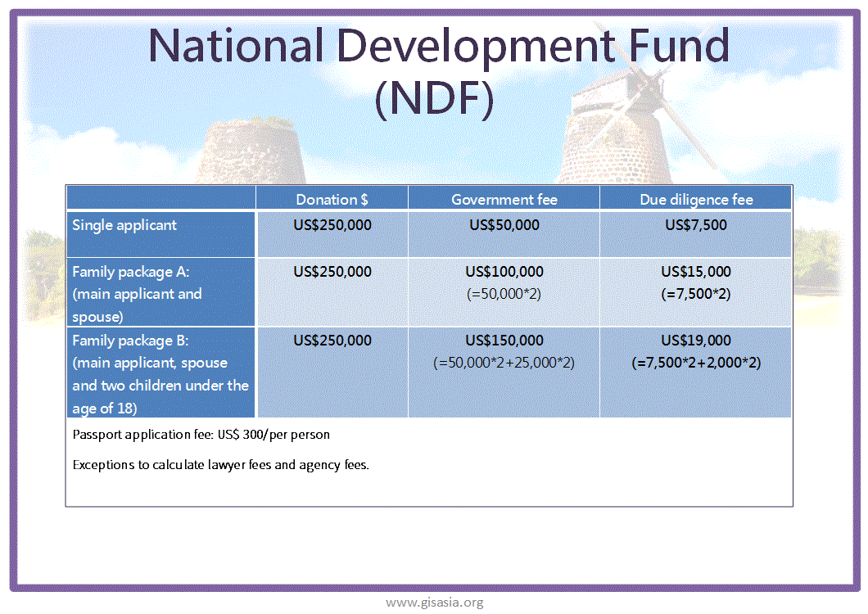
Task: Click the US$15,000 due diligence value
Action: (x=696, y=272)
